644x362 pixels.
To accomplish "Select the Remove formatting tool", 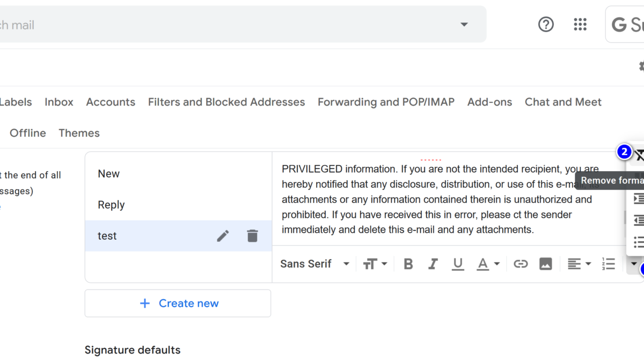I will [639, 156].
